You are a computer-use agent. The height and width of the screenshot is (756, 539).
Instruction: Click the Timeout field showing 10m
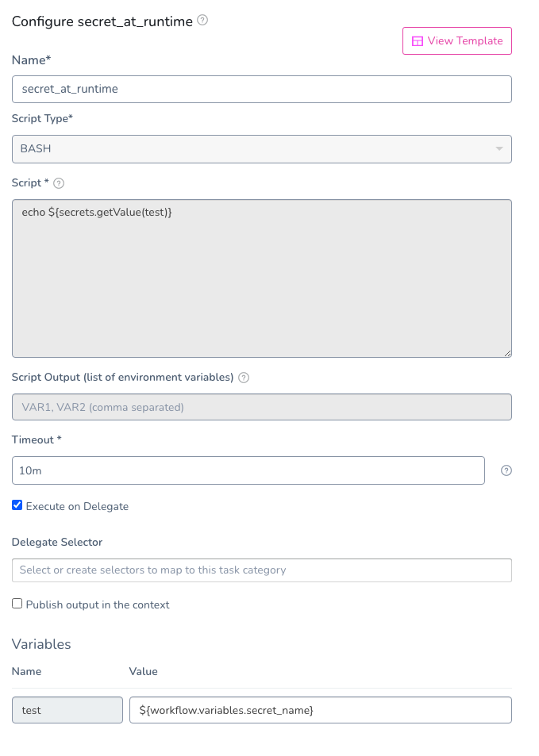pos(248,470)
